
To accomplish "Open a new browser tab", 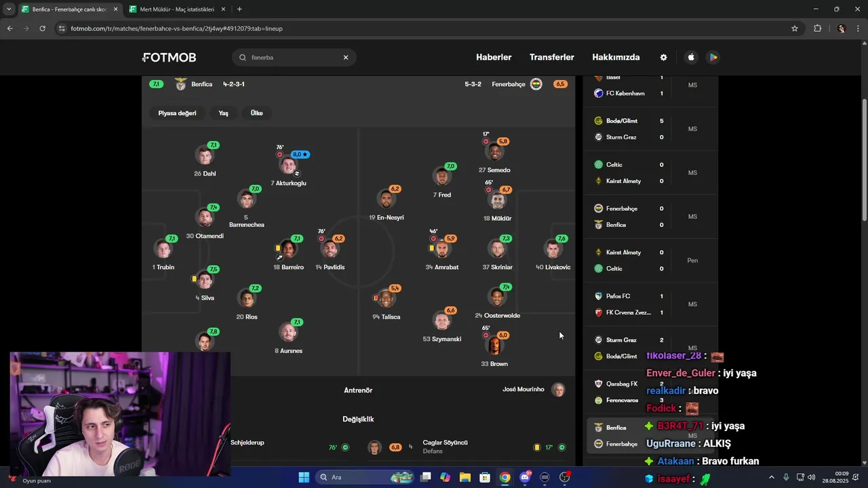I will pyautogui.click(x=239, y=9).
